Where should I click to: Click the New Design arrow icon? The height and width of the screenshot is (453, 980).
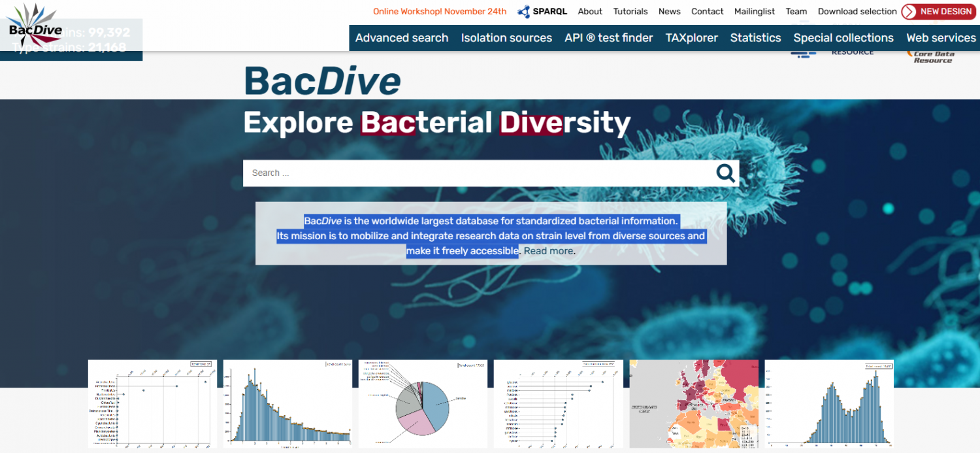coord(909,12)
